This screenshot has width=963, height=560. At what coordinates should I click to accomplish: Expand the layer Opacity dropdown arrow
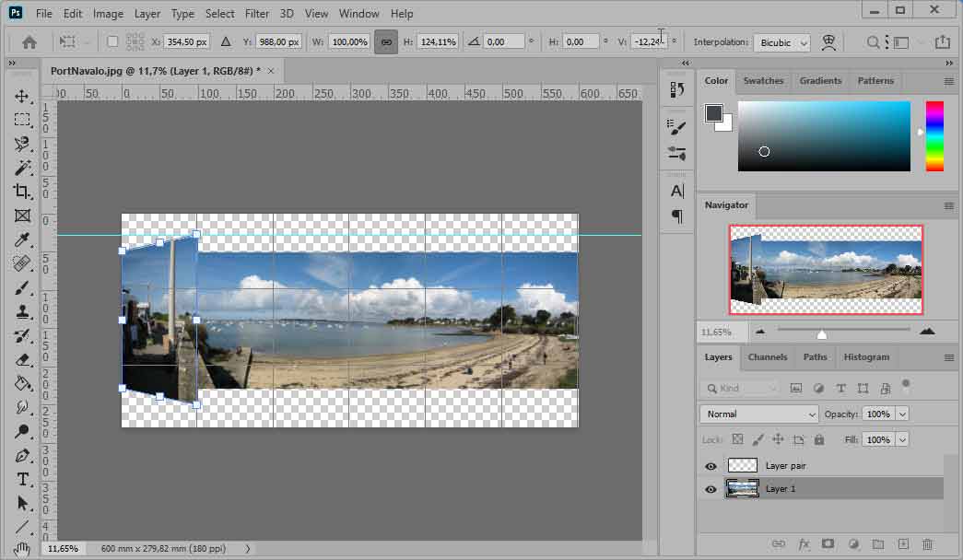pos(901,414)
